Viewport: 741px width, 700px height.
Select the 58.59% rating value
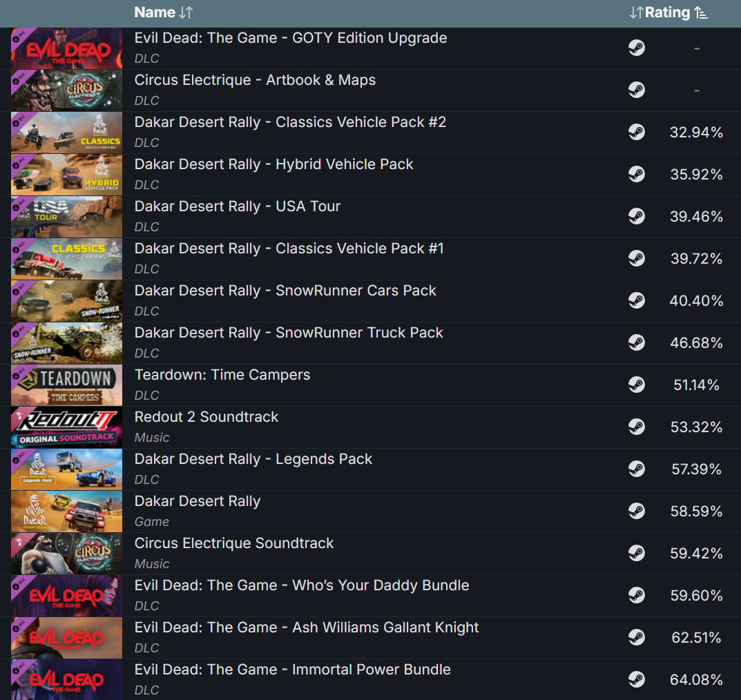(x=696, y=511)
